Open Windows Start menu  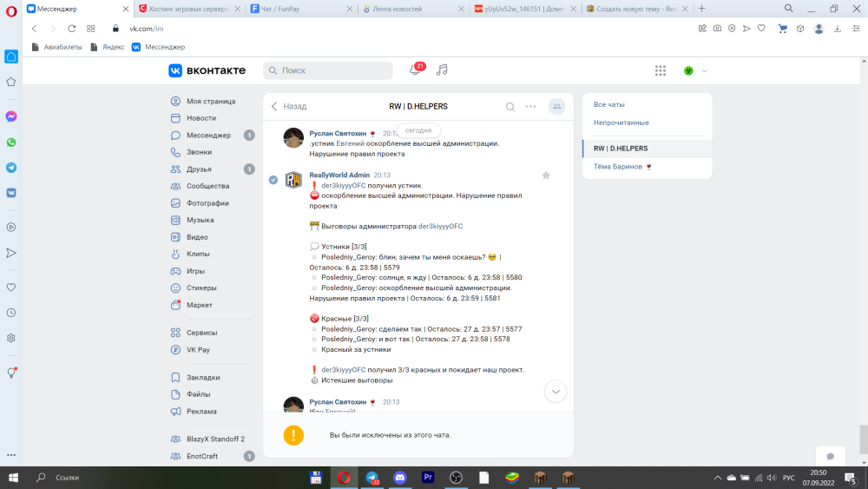coord(13,478)
